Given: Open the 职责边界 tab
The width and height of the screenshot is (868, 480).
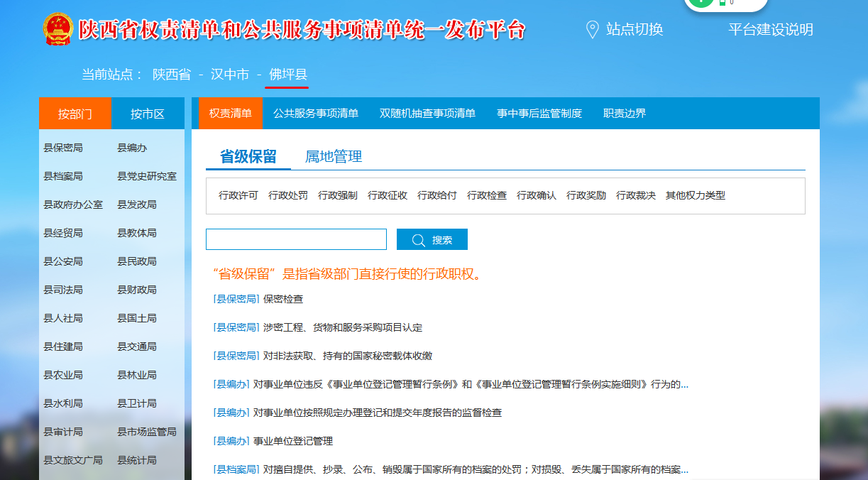Looking at the screenshot, I should tap(624, 114).
